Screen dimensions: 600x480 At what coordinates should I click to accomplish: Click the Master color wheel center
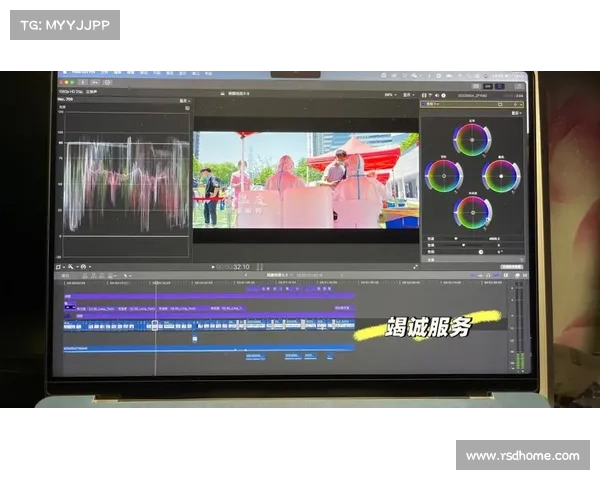coord(472,139)
